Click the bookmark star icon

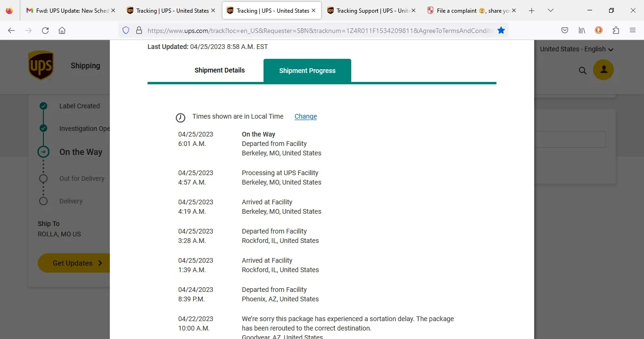[501, 30]
